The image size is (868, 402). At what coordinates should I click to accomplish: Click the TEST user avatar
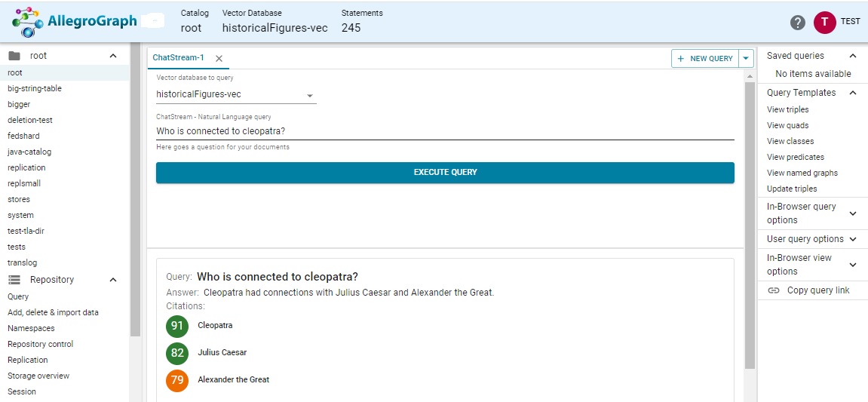coord(824,22)
